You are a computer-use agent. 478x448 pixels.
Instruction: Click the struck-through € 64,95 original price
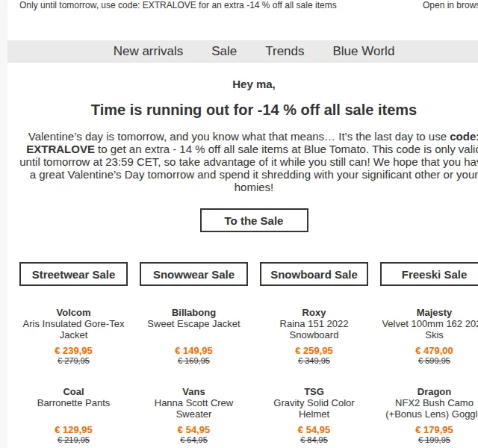click(x=193, y=440)
